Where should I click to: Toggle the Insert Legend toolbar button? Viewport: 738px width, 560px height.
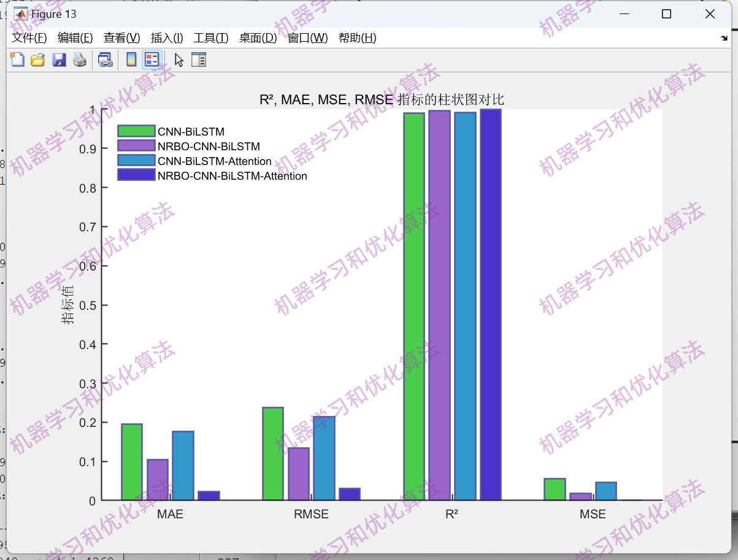tap(152, 59)
